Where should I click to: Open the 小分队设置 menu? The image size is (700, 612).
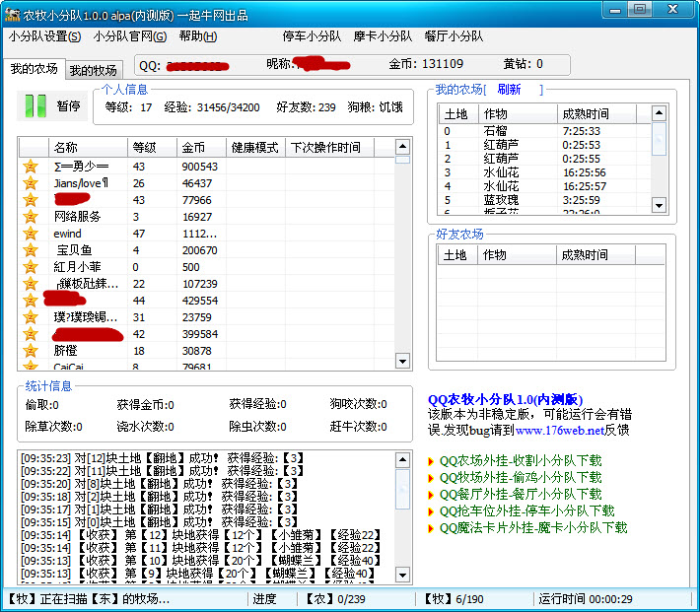pyautogui.click(x=44, y=36)
